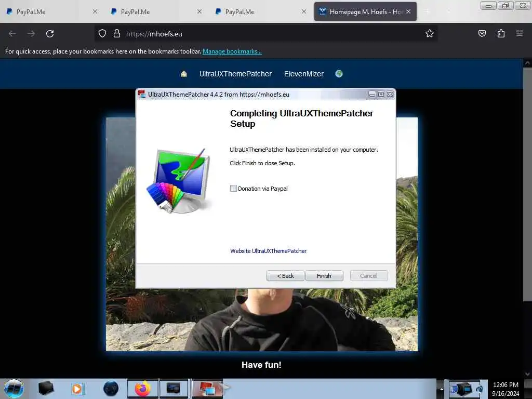
Task: Open ElevenMizer in the site menu
Action: click(304, 74)
